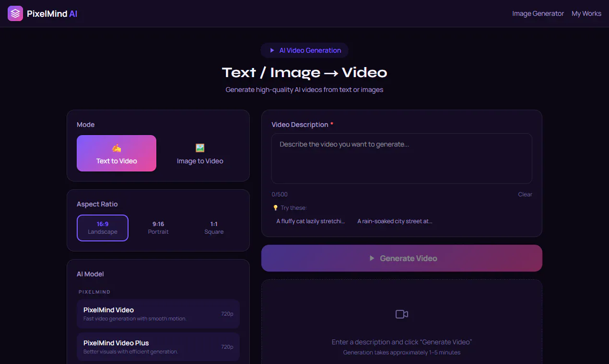This screenshot has width=609, height=364.
Task: Select the PixelMind Video model
Action: [158, 314]
